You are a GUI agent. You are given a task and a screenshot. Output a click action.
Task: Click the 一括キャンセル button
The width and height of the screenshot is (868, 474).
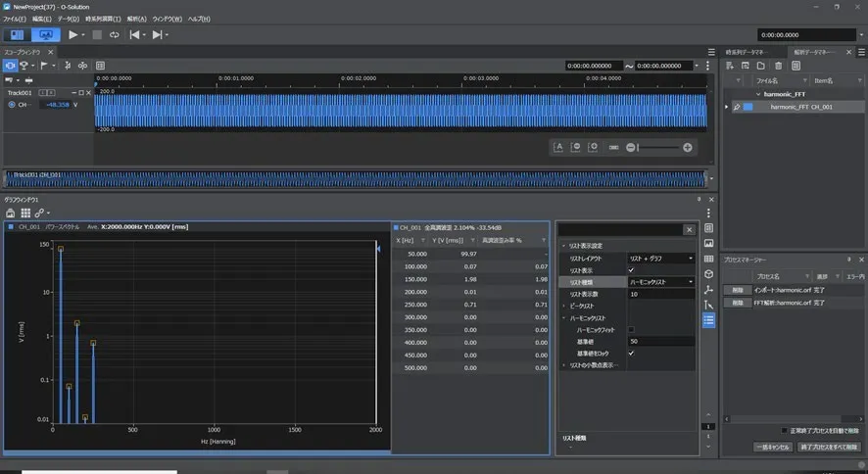point(773,447)
